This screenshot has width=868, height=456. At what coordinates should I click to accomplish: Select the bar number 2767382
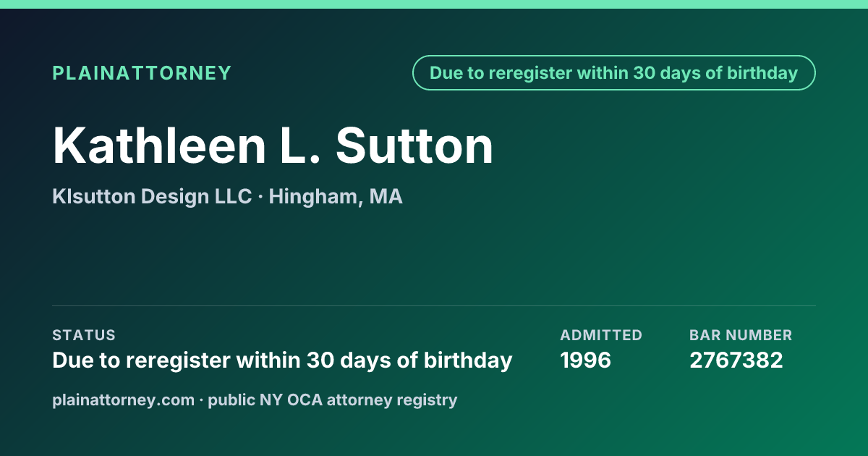736,360
